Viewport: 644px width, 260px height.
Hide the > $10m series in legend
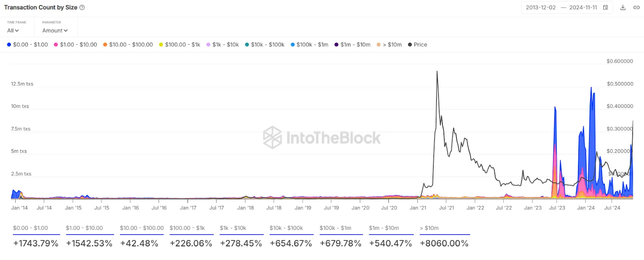click(x=378, y=44)
